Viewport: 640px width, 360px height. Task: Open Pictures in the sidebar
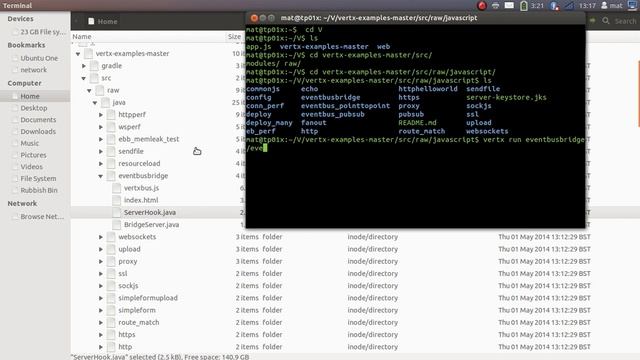coord(33,155)
